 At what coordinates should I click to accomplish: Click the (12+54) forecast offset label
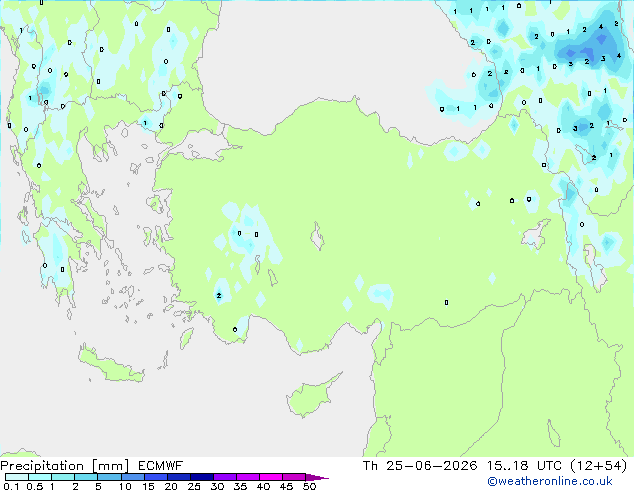pos(599,466)
